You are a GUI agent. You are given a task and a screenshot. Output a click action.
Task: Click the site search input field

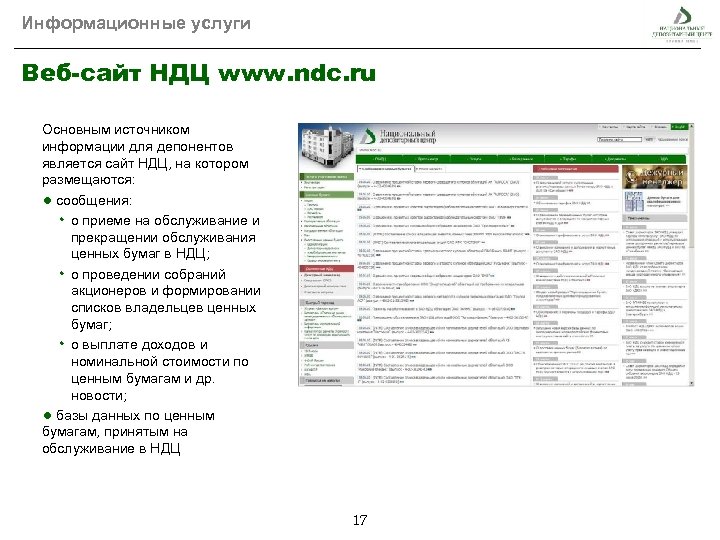pyautogui.click(x=619, y=139)
